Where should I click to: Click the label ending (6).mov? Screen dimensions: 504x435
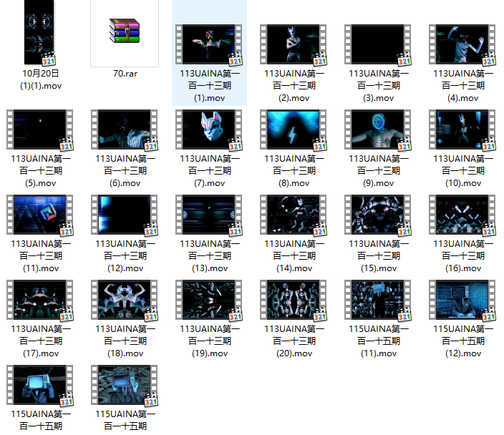[x=125, y=171]
